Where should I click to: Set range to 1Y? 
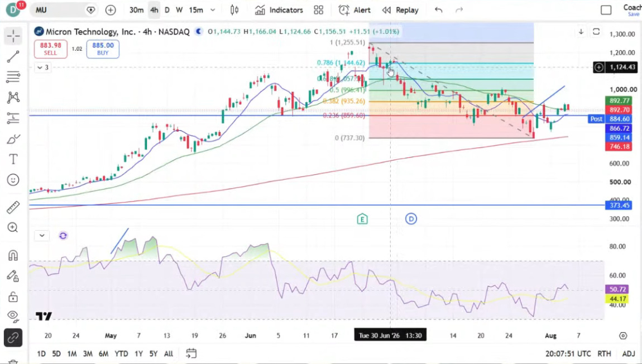pyautogui.click(x=139, y=353)
